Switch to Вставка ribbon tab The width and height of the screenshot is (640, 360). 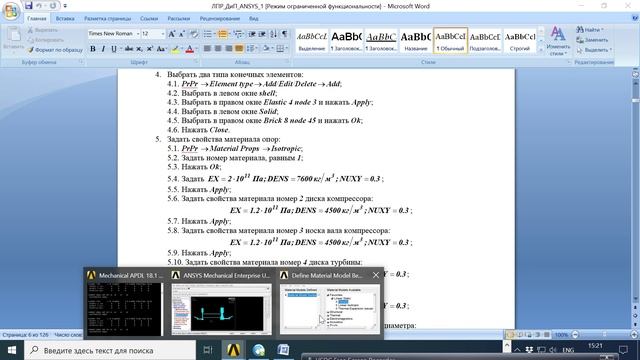tap(65, 19)
